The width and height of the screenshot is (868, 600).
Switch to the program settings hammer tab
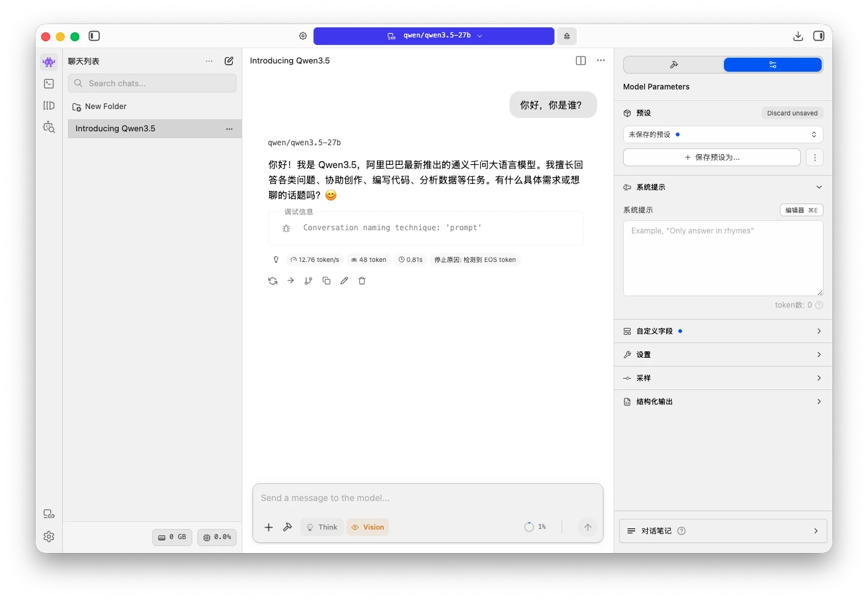673,64
